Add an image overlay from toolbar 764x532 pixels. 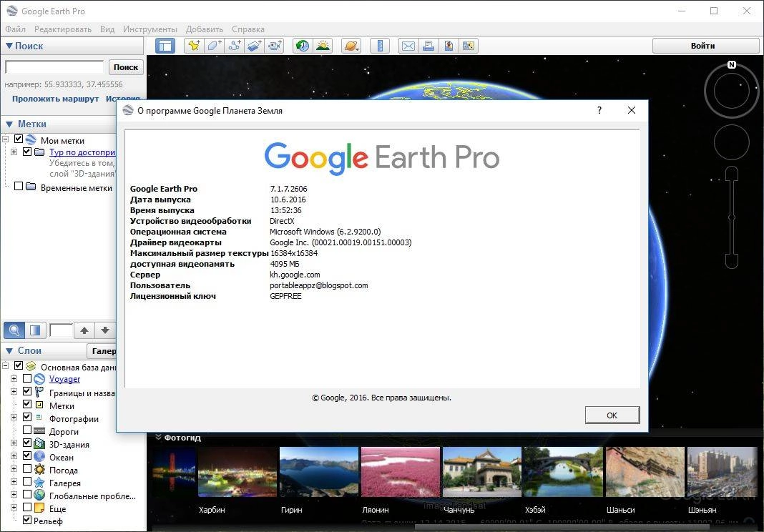(255, 46)
